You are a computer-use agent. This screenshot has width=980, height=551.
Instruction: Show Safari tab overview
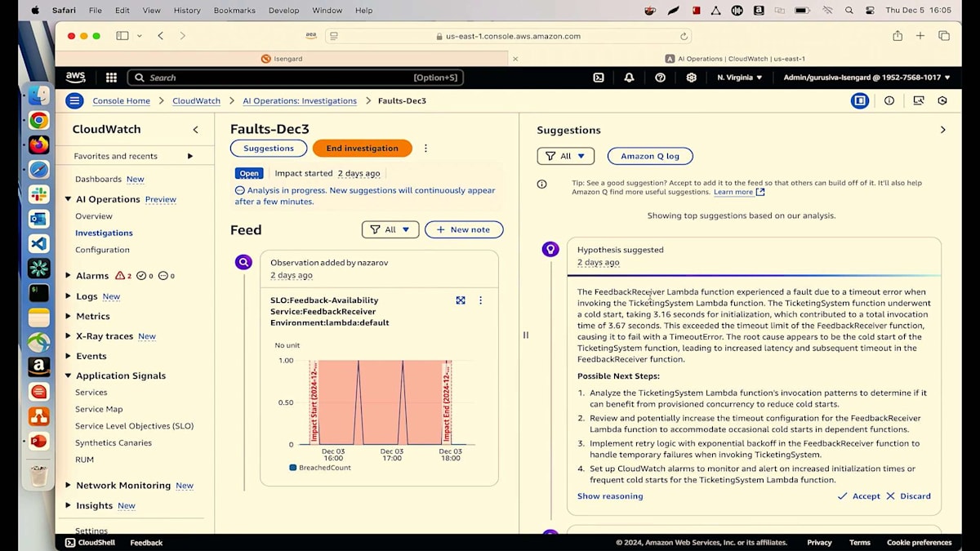point(943,36)
